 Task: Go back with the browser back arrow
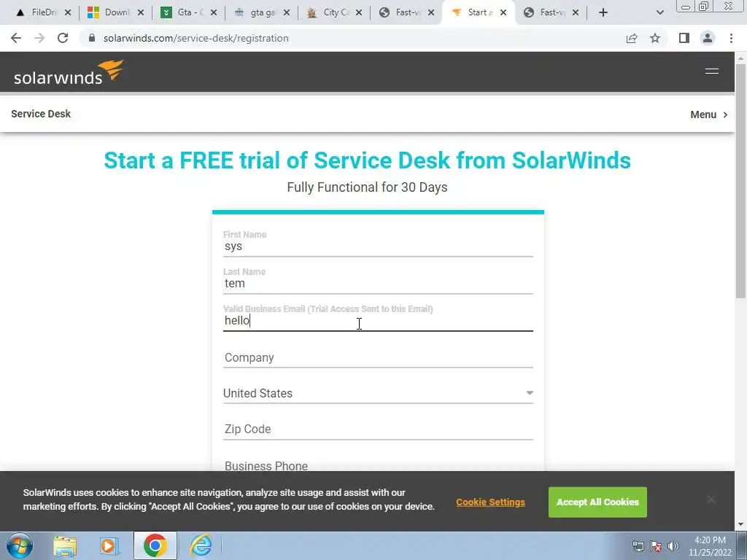point(16,38)
